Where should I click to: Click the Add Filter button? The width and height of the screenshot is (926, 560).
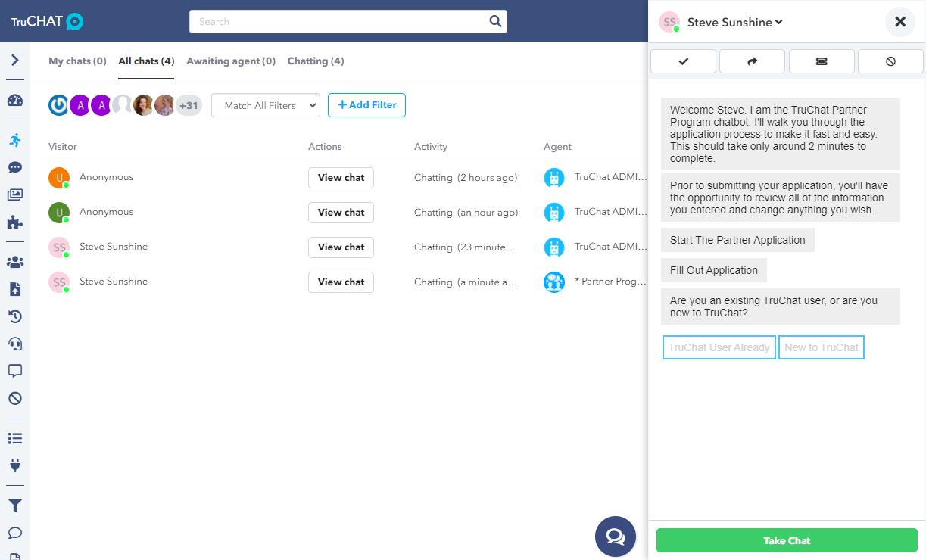pos(366,105)
